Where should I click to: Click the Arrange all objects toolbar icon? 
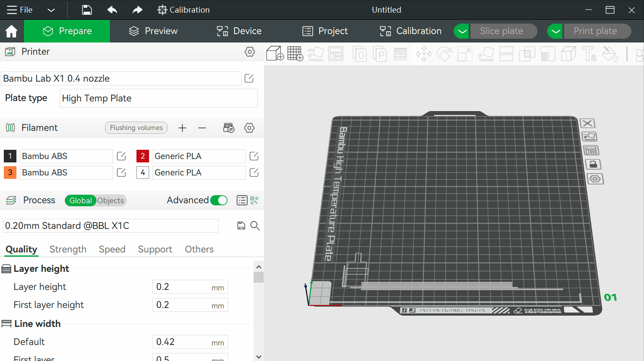(336, 54)
